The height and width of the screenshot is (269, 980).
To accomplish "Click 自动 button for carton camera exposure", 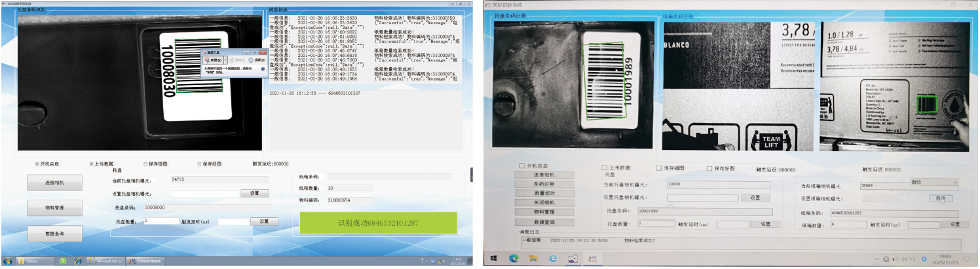I will pyautogui.click(x=940, y=198).
